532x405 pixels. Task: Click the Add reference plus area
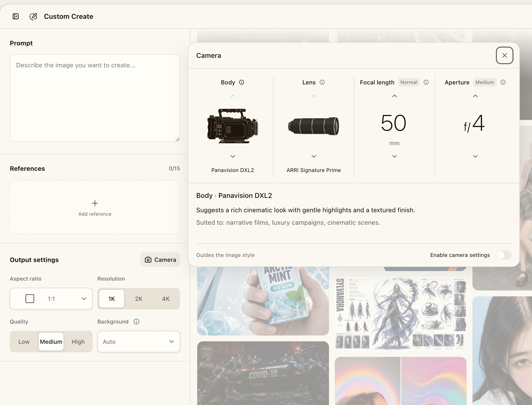pyautogui.click(x=95, y=207)
